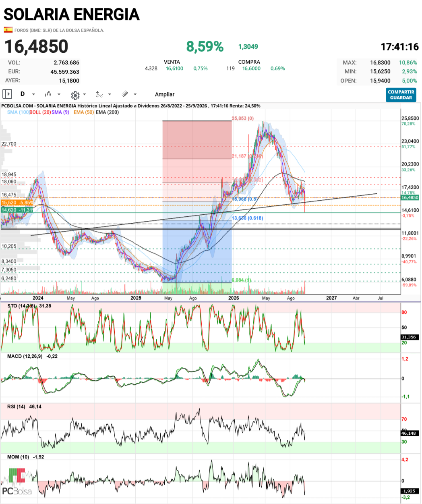Click the orange 15,520 -5,85% price tag
The height and width of the screenshot is (504, 422).
[x=17, y=203]
